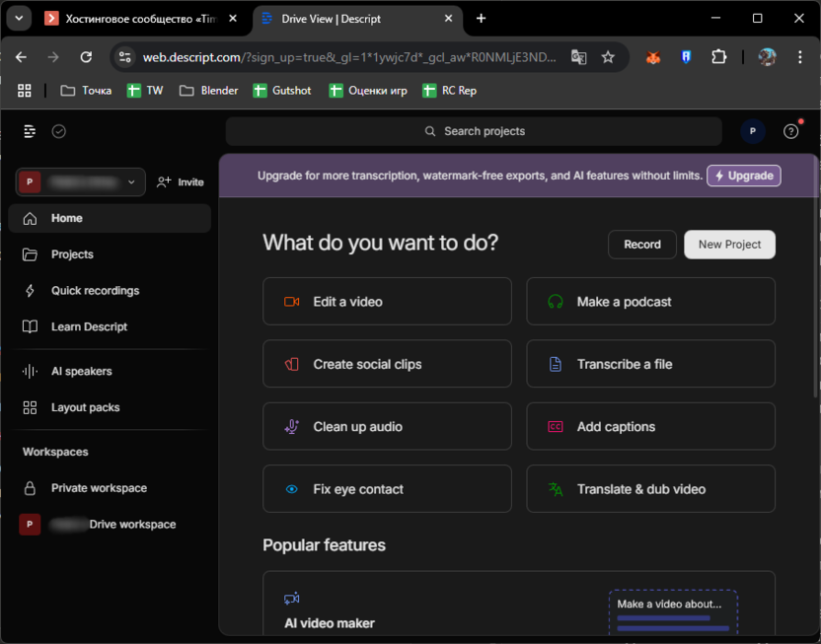This screenshot has height=644, width=821.
Task: Click the lightning icon beside Quick recordings
Action: tap(30, 290)
